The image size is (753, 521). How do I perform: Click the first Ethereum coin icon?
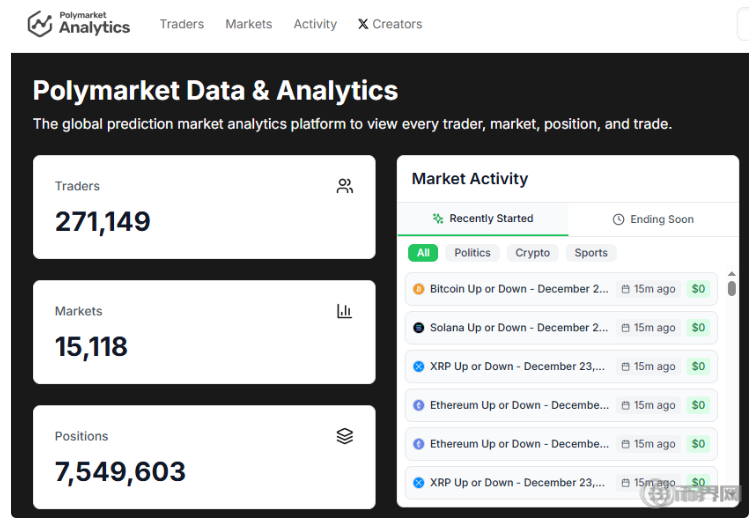coord(419,406)
